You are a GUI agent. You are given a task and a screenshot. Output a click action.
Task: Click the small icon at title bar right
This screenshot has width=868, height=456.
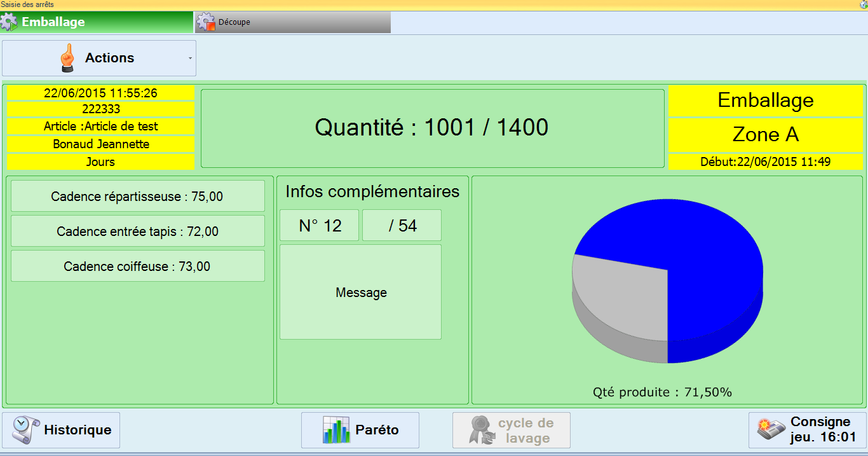(863, 4)
